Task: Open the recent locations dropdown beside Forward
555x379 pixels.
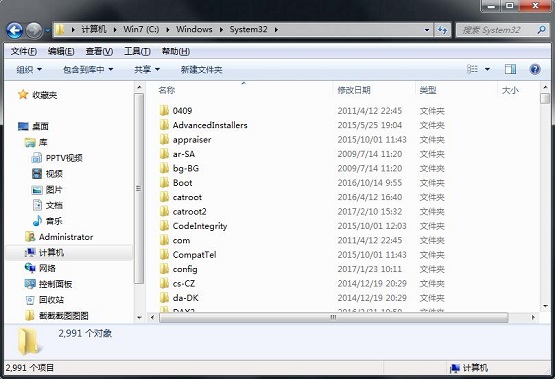Action: tap(47, 30)
